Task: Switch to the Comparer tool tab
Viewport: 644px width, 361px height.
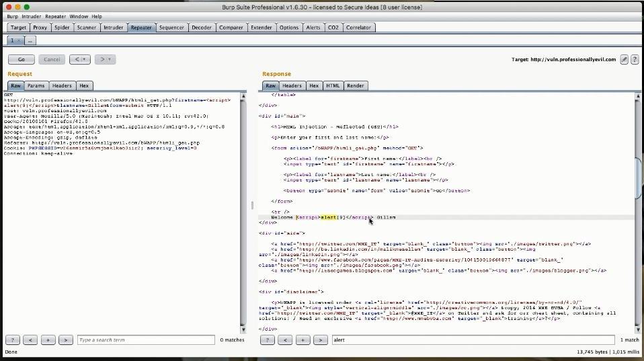Action: (x=231, y=28)
